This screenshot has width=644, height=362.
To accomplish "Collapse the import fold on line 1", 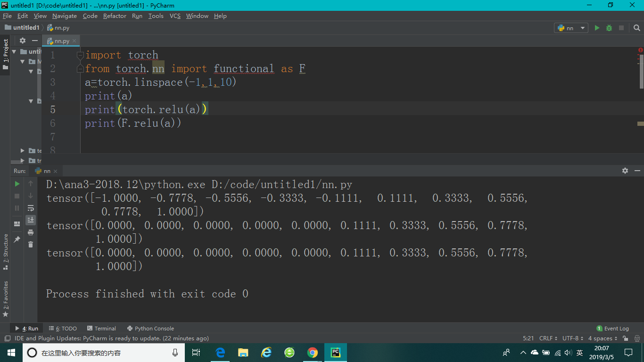I will click(x=81, y=55).
